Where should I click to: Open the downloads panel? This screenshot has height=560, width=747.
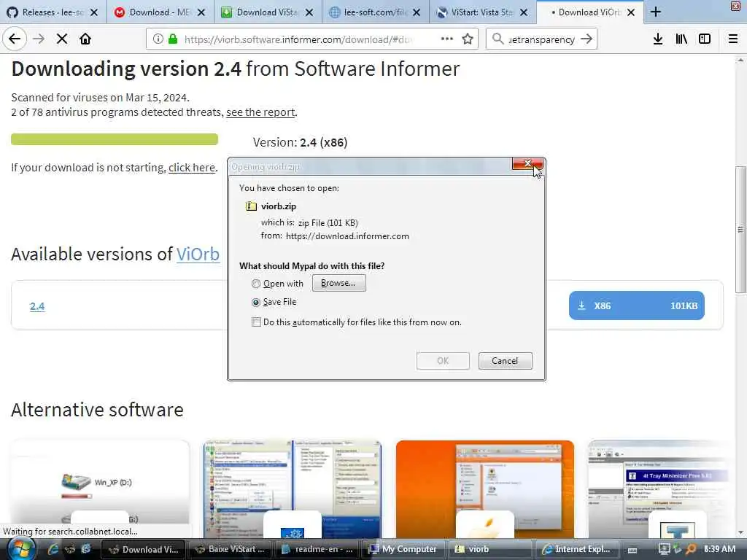coord(658,39)
